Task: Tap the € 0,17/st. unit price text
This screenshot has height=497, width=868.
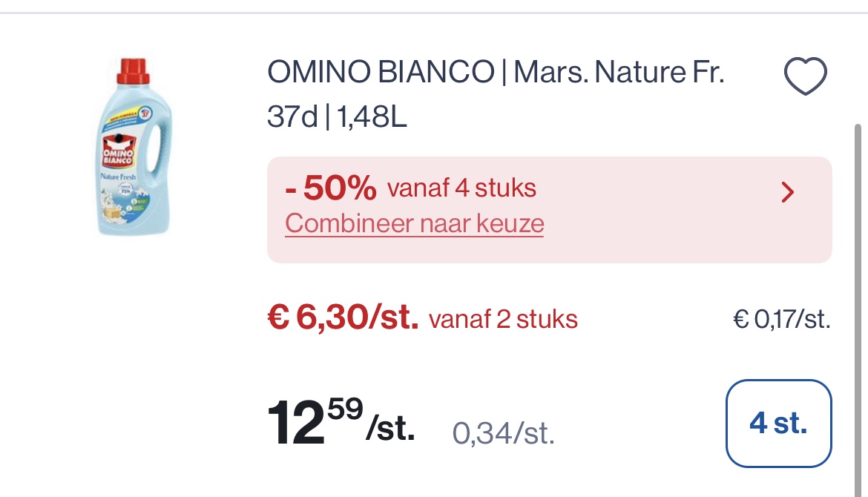Action: (x=780, y=320)
